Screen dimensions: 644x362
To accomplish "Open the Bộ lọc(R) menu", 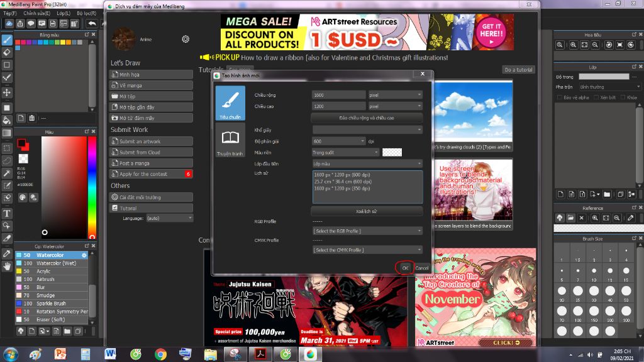I will click(87, 13).
